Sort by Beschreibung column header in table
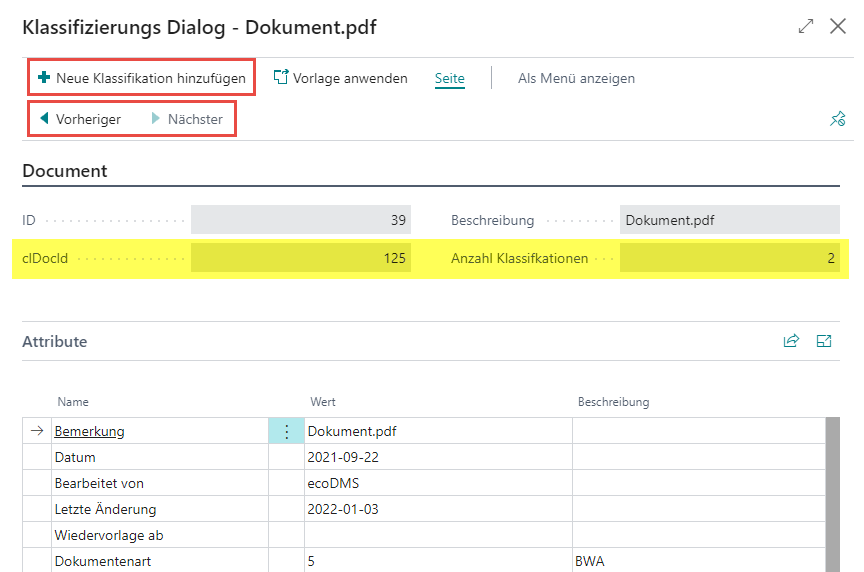This screenshot has height=572, width=864. [x=613, y=402]
